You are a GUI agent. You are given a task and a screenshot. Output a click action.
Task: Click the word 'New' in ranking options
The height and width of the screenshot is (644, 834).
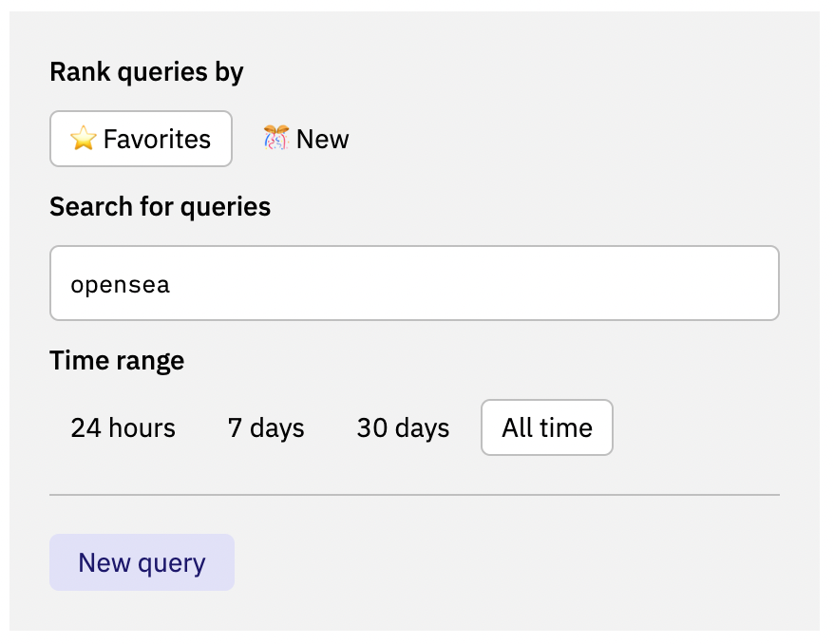point(322,140)
